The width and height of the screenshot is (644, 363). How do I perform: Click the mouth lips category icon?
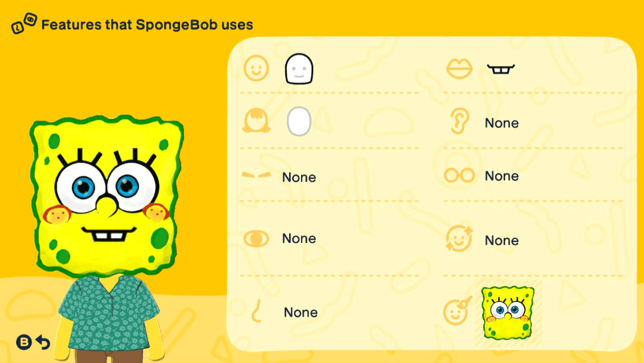459,69
